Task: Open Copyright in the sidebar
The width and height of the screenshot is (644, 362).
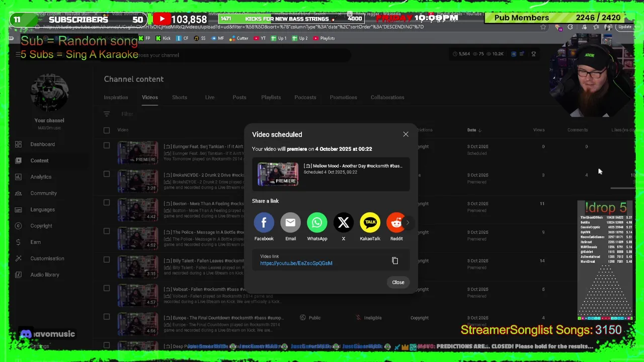Action: tap(41, 226)
